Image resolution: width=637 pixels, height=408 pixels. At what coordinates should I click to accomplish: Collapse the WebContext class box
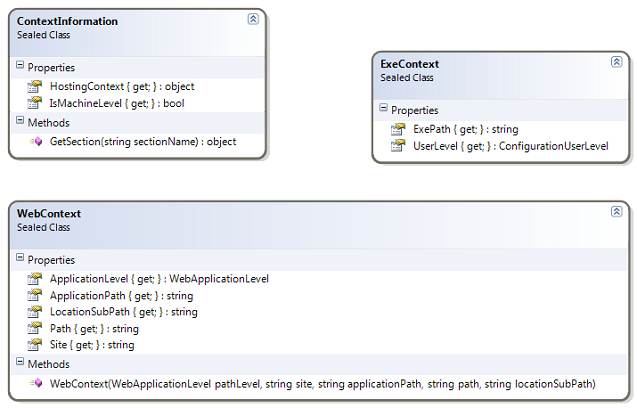[x=616, y=211]
